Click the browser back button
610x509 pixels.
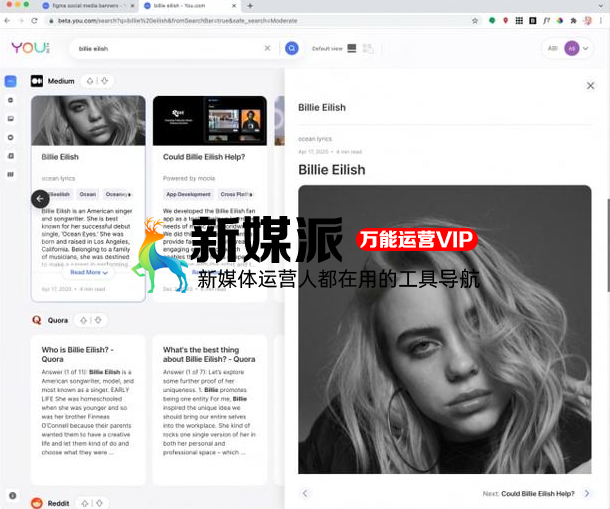(7, 21)
